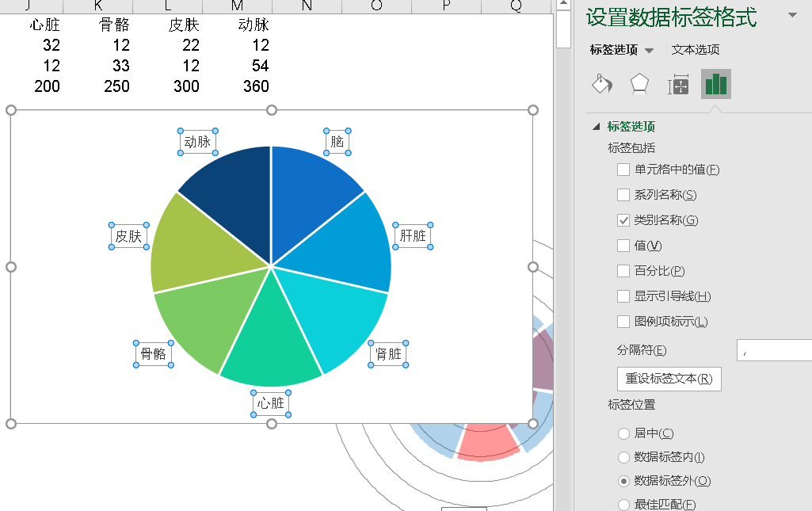Click the olive green pie slice
812x511 pixels.
point(200,243)
